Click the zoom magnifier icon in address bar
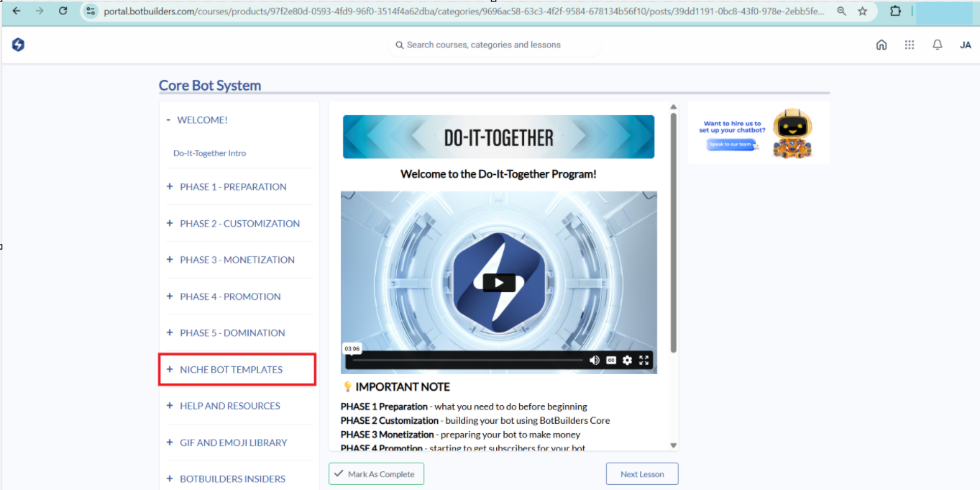The image size is (980, 490). click(x=842, y=12)
